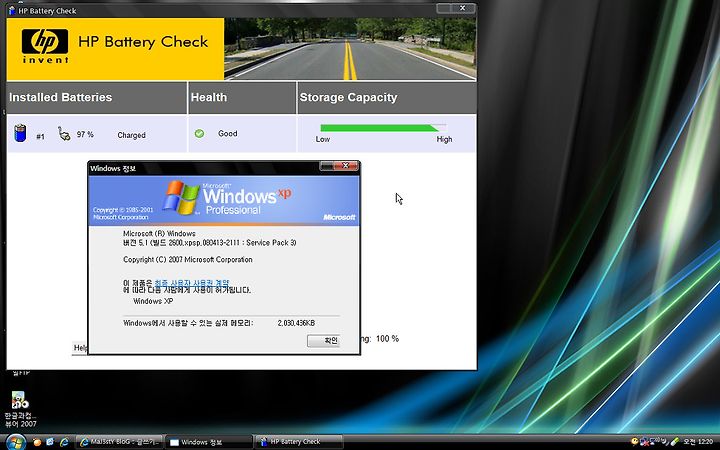Screen dimensions: 720x450
Task: Click the green storage capacity bar
Action: (x=379, y=128)
